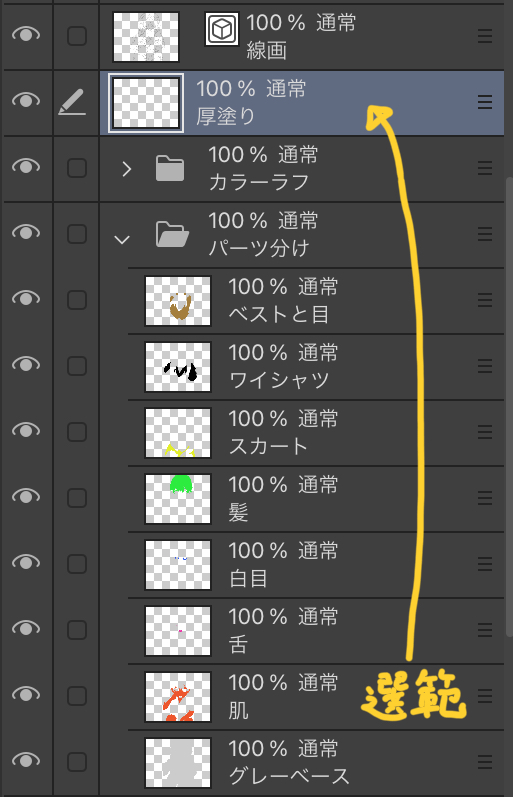Click the pencil edit icon on 厚塗り layer
Screen dimensions: 513x797
tap(72, 102)
